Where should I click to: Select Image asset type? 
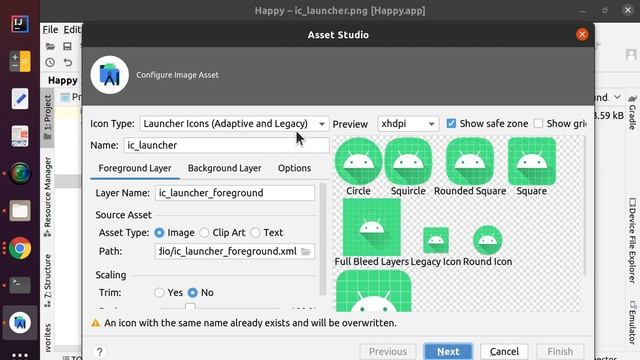coord(159,233)
